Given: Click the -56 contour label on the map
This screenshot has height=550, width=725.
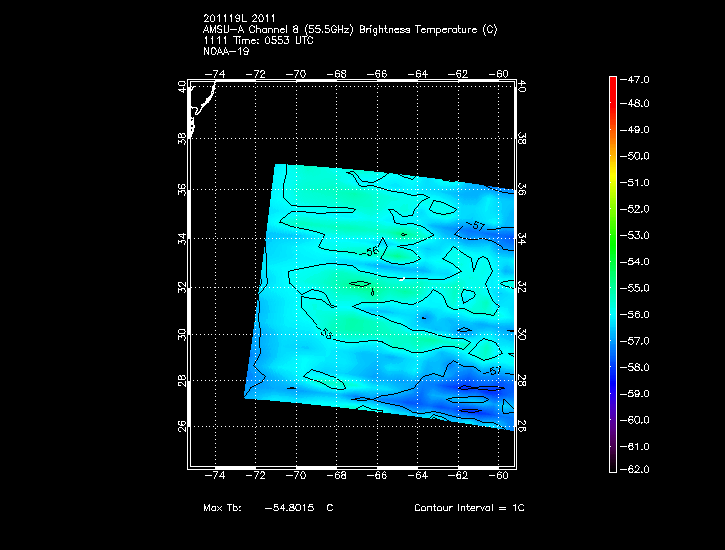Looking at the screenshot, I should (372, 252).
